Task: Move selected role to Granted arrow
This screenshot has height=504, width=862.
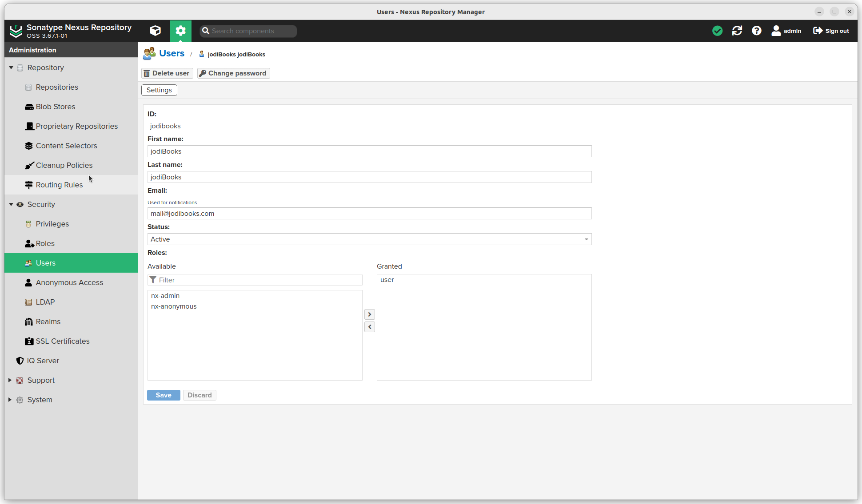Action: tap(370, 314)
